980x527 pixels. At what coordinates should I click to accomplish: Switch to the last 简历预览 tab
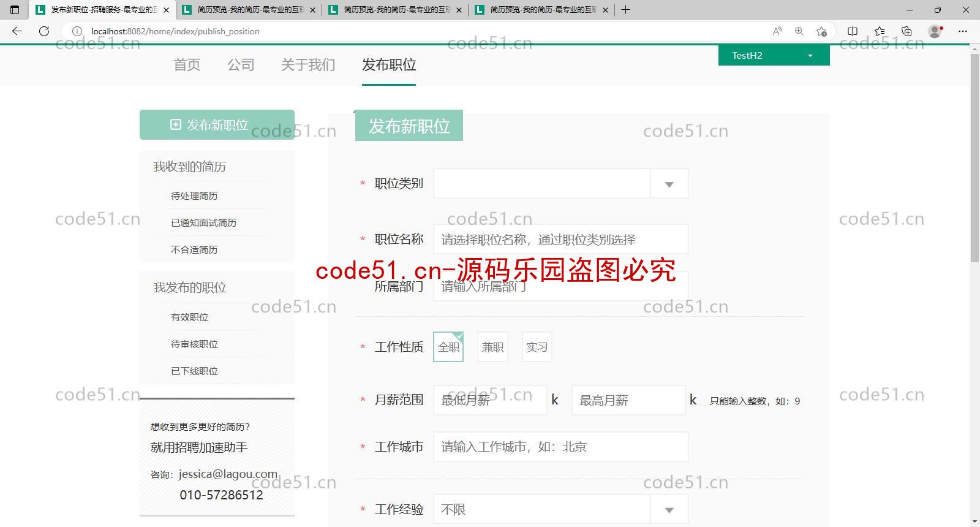pos(542,10)
